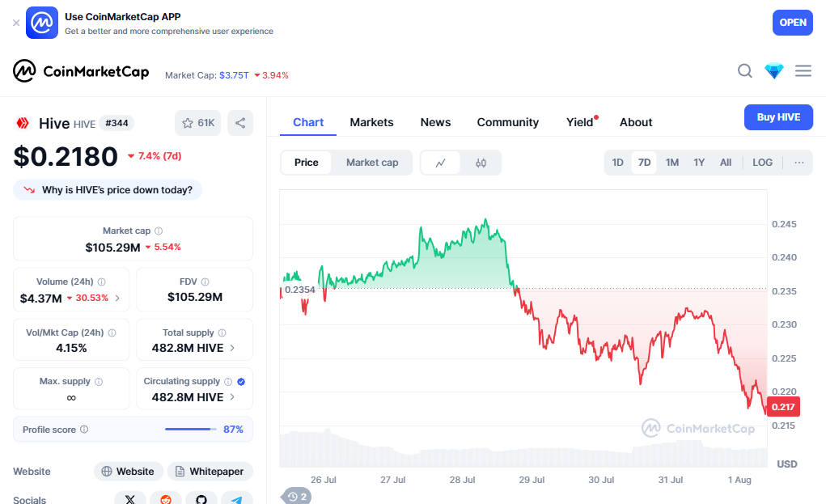
Task: Open the search magnifier icon
Action: (x=745, y=71)
